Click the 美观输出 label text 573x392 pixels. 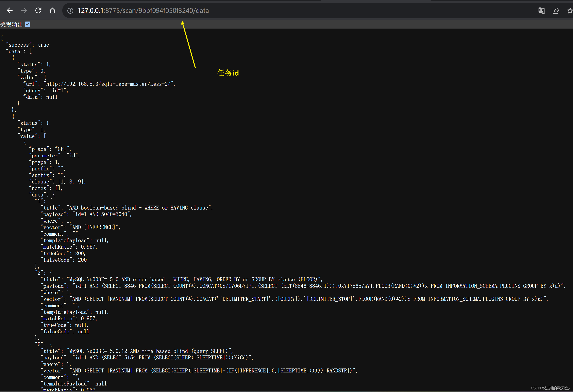[x=11, y=24]
